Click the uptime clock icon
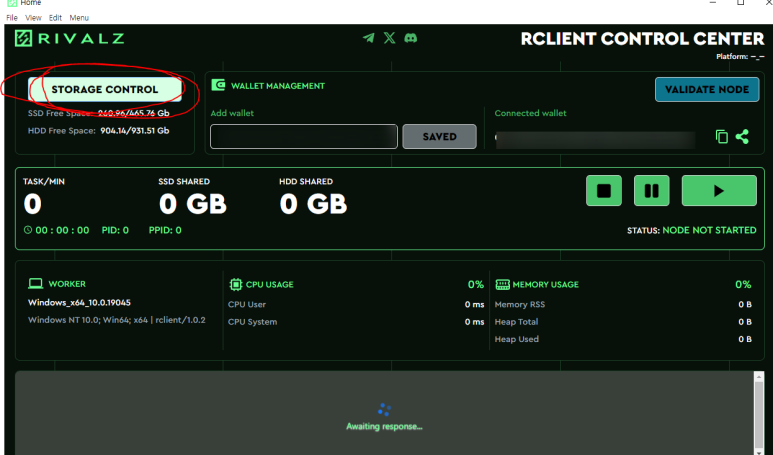This screenshot has width=773, height=455. [28, 230]
